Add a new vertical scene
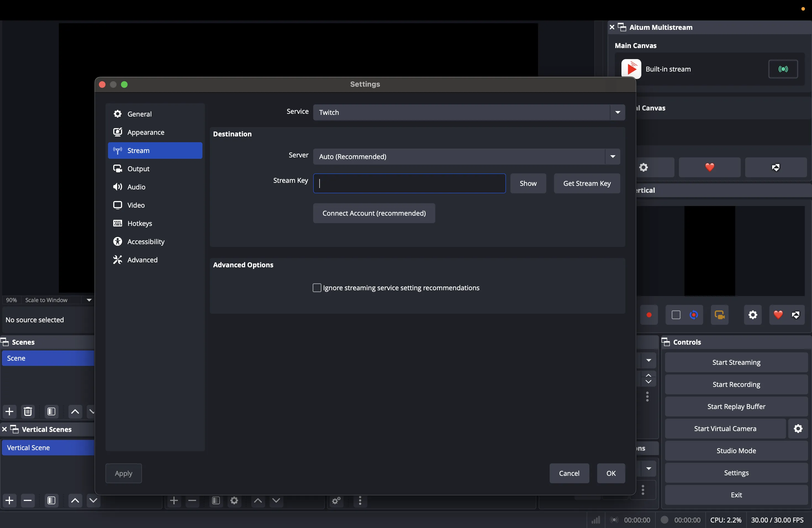 [10, 501]
